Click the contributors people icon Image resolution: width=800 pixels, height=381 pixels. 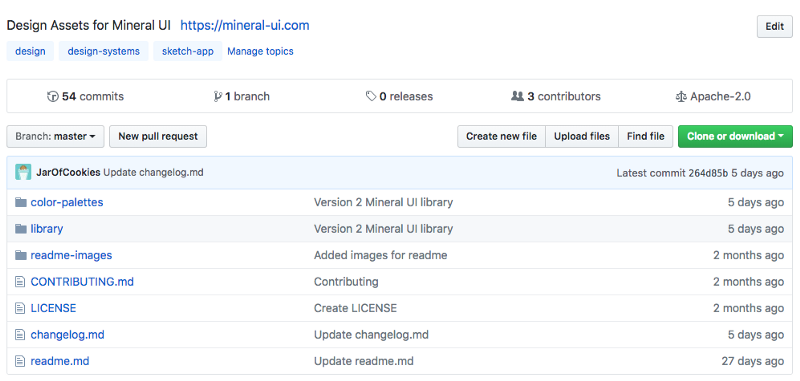(517, 96)
